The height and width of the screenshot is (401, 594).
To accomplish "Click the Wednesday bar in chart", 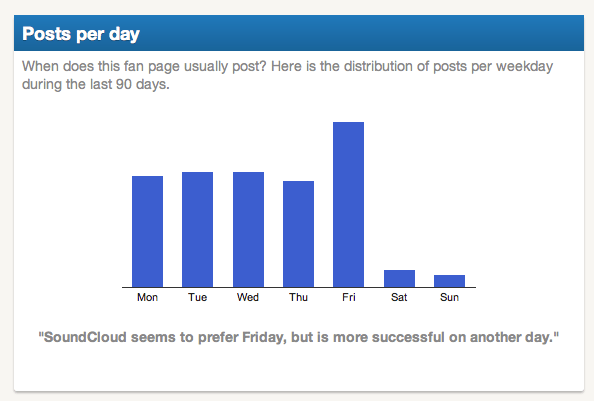I will pos(248,229).
